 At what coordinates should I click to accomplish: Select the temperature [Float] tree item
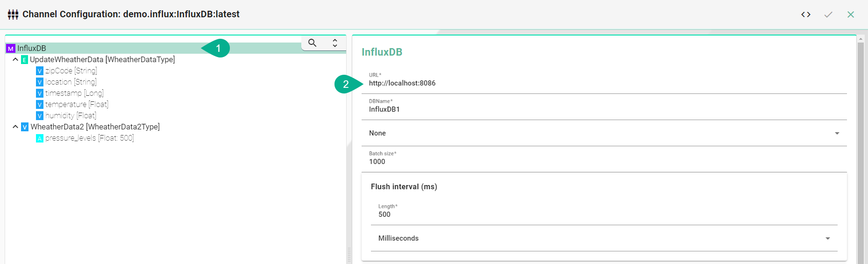(77, 105)
